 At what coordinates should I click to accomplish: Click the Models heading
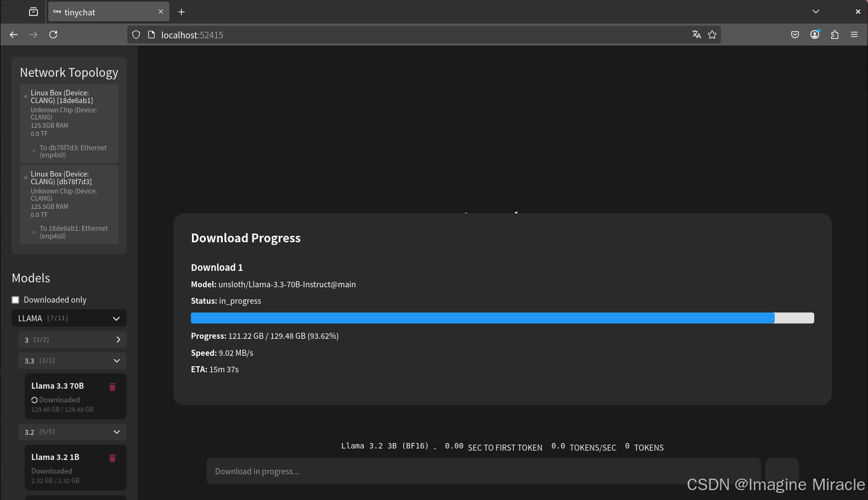pos(31,278)
